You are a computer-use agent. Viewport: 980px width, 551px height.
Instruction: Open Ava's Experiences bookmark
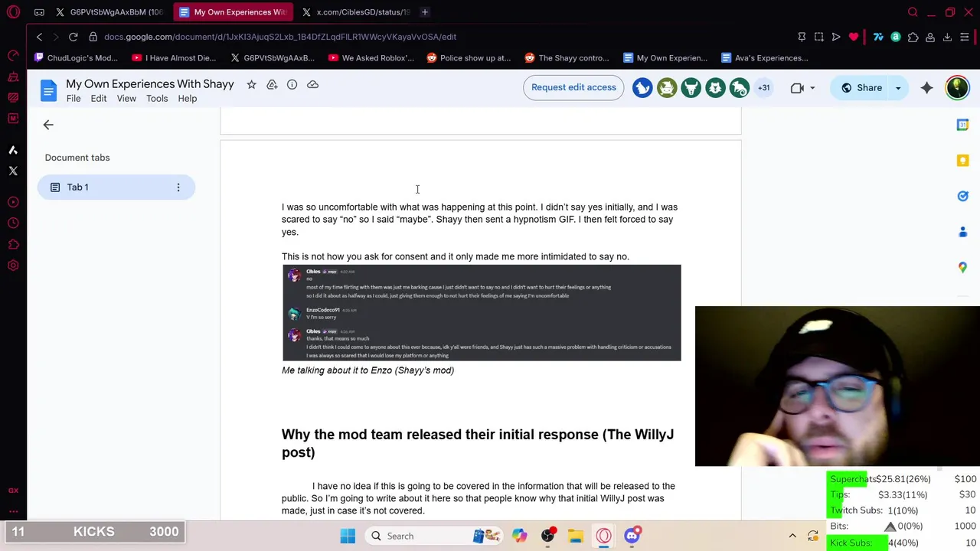(764, 58)
